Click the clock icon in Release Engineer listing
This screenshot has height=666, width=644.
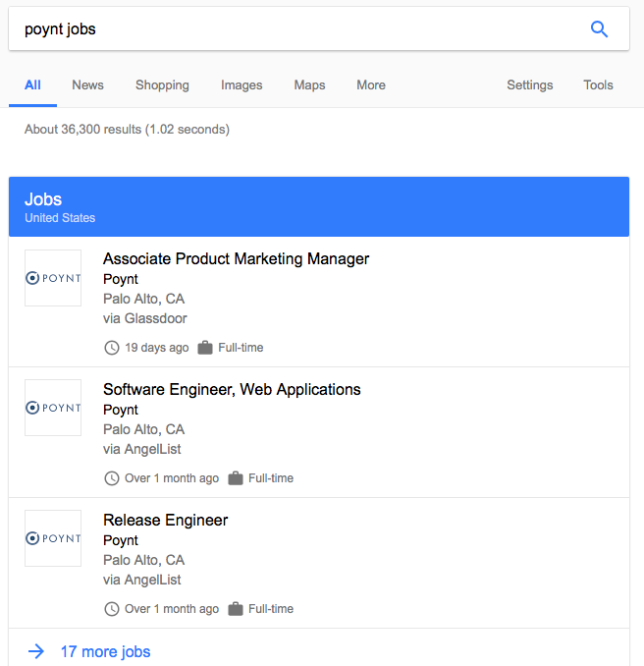coord(112,609)
